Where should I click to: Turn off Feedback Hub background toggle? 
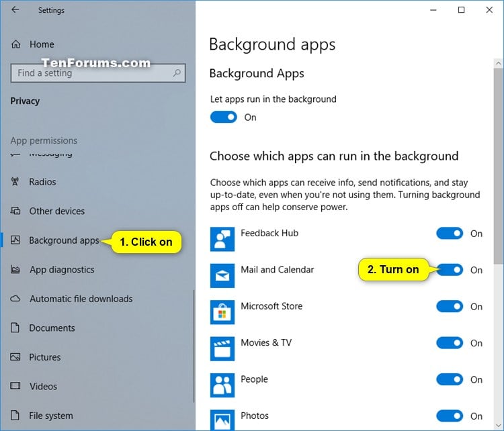450,233
